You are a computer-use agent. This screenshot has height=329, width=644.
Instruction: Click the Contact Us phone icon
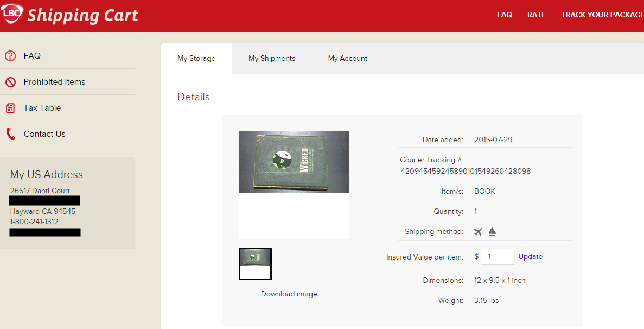(10, 134)
